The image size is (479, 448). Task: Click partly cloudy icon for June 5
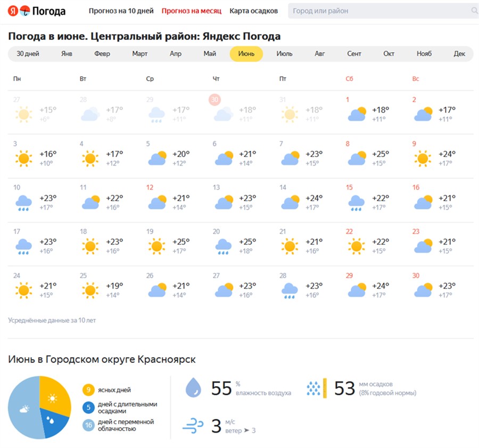pos(157,158)
